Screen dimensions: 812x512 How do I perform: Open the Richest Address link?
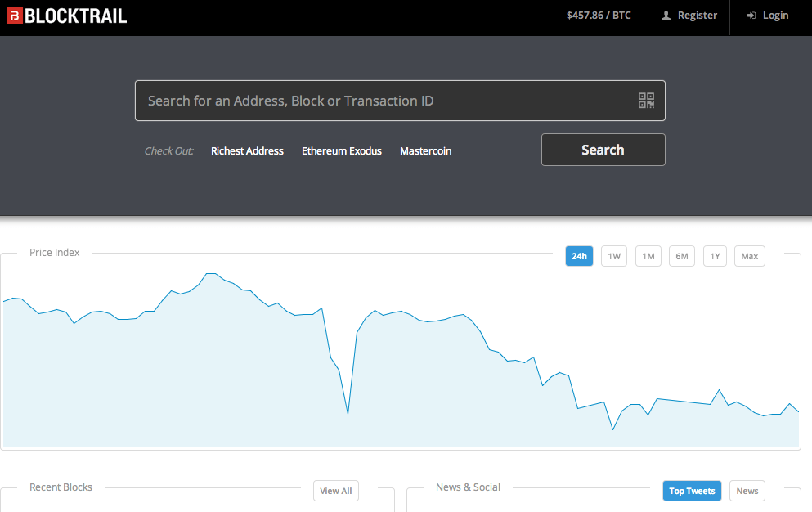pyautogui.click(x=247, y=151)
